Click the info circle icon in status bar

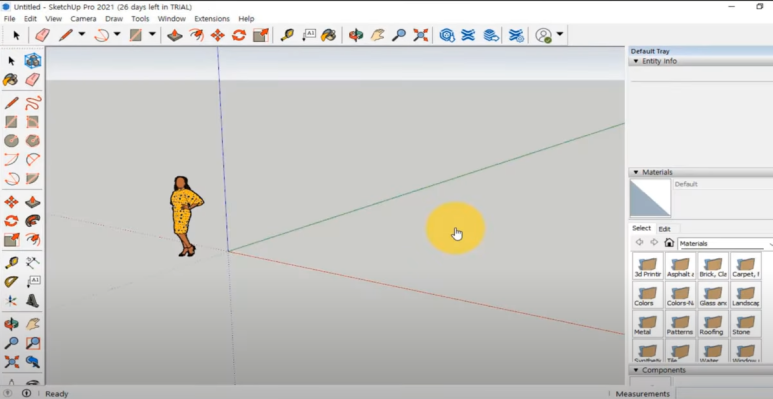pyautogui.click(x=26, y=393)
